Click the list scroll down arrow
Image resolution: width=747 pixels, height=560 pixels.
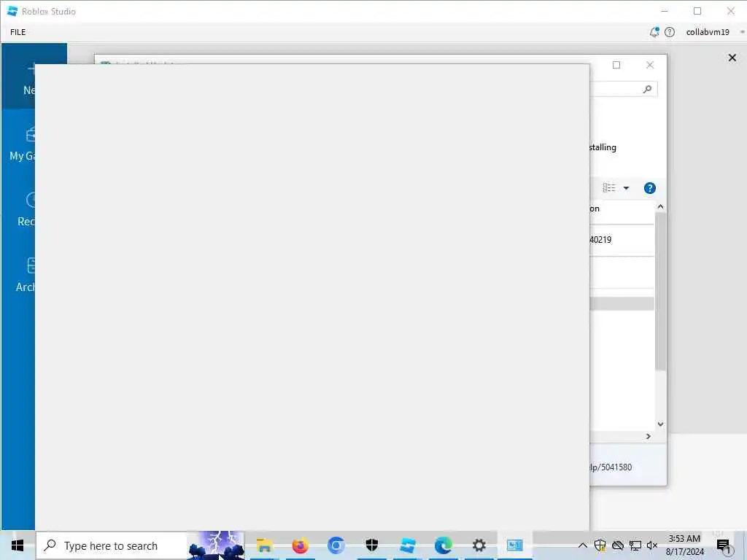(x=660, y=424)
